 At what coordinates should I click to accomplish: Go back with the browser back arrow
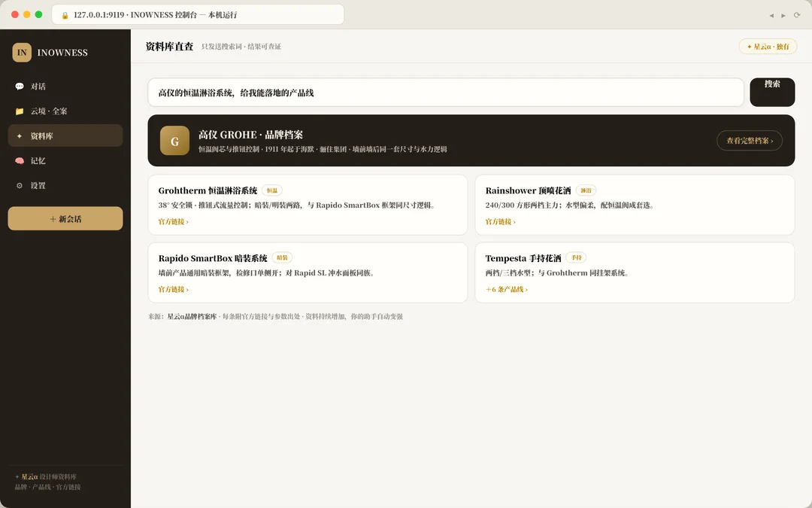(771, 16)
